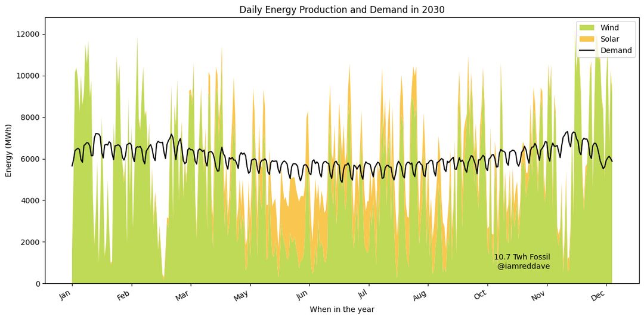Viewport: 644px width, 319px height.
Task: Click the orange Solar legend swatch
Action: click(x=587, y=39)
